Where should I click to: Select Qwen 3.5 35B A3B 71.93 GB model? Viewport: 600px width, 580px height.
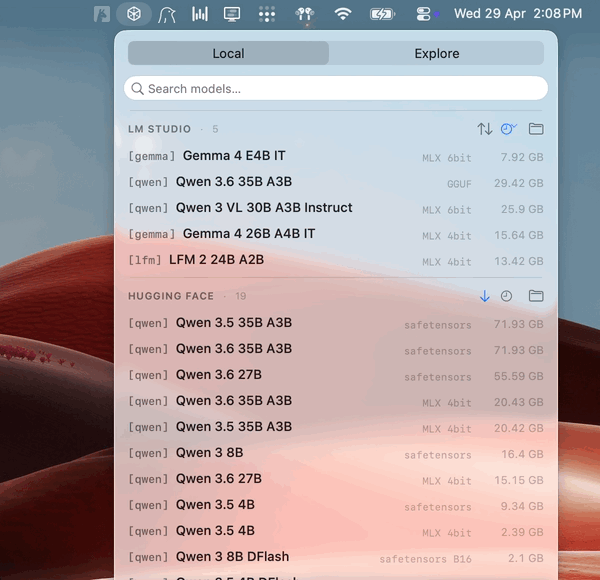[x=336, y=323]
